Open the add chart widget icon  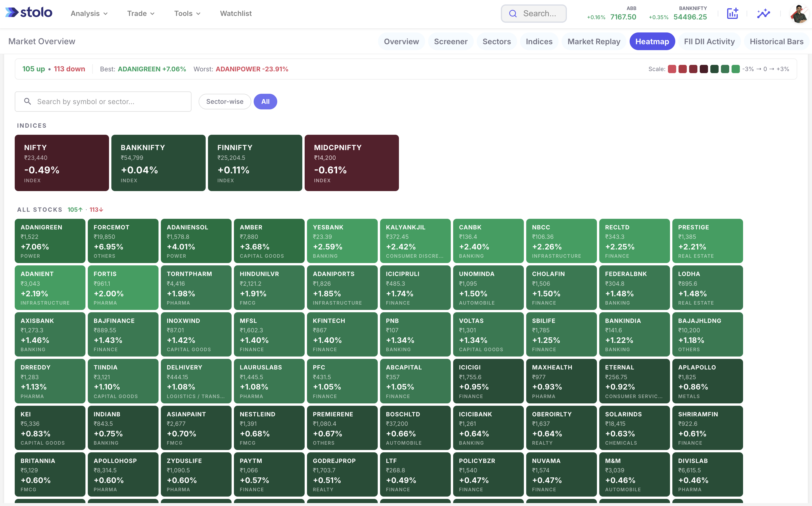[732, 13]
